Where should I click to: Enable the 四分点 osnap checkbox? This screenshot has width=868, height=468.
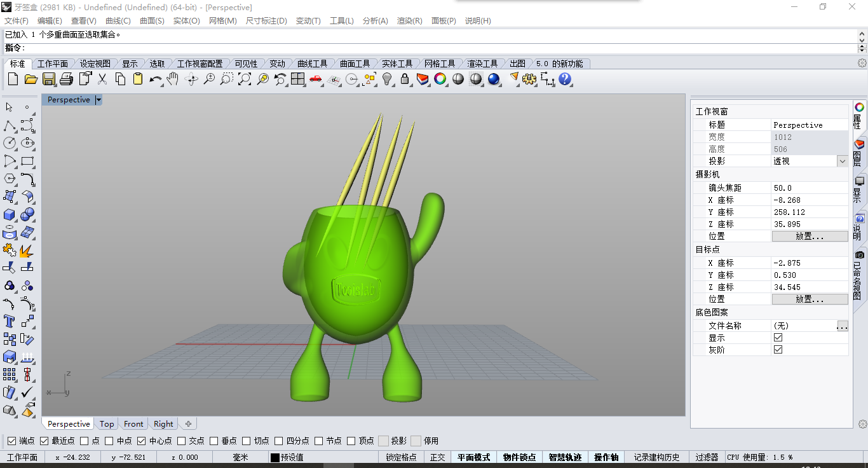coord(278,441)
